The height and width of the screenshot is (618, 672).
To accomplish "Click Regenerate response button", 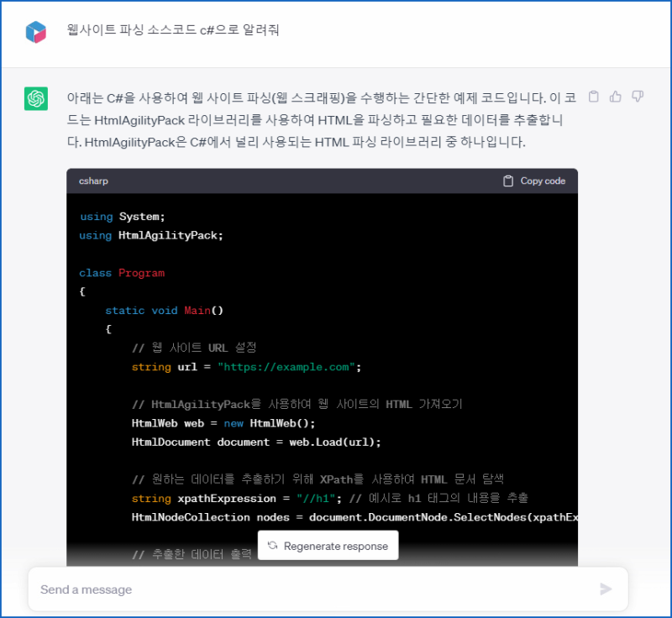I will pos(328,546).
